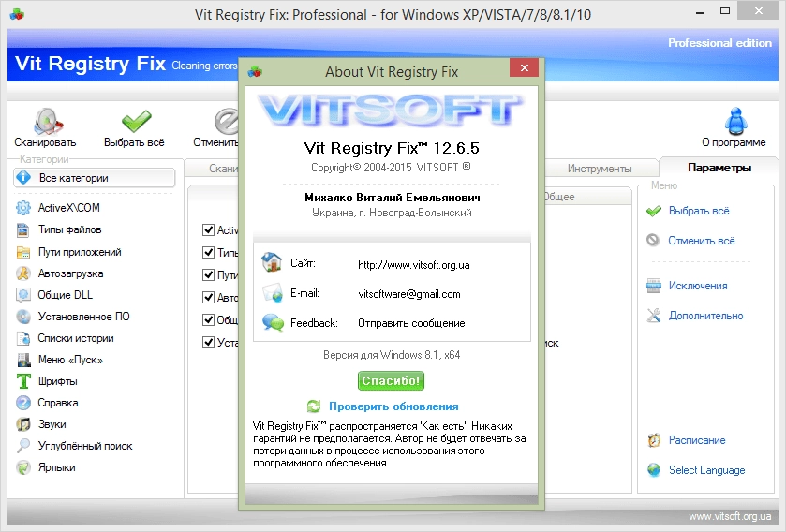
Task: Click the Отправить сообщение feedback link
Action: coord(411,323)
